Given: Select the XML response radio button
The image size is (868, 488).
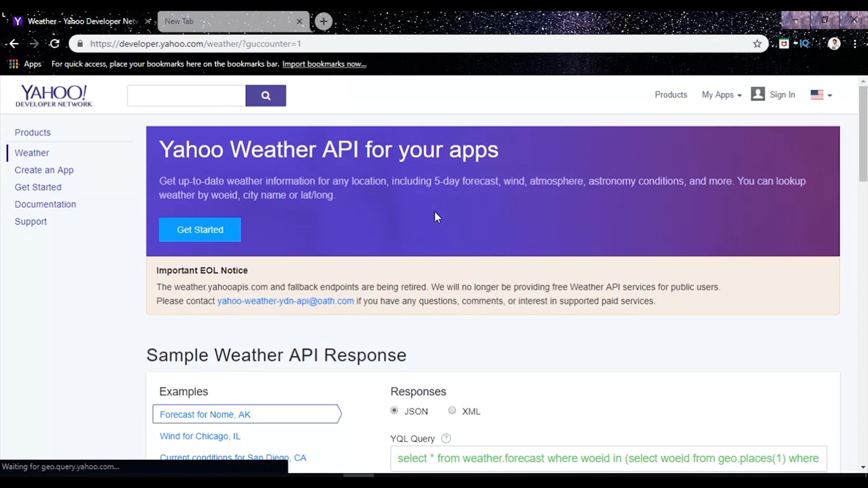Looking at the screenshot, I should coord(452,410).
